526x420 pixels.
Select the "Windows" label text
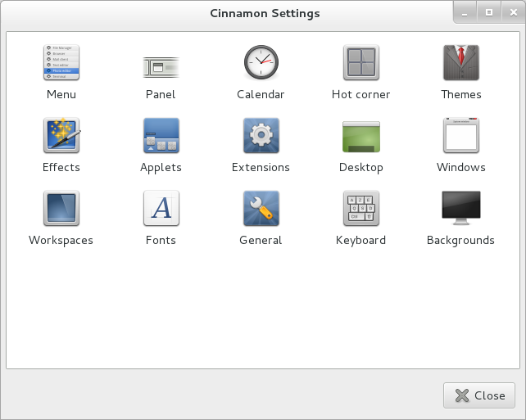(x=461, y=167)
